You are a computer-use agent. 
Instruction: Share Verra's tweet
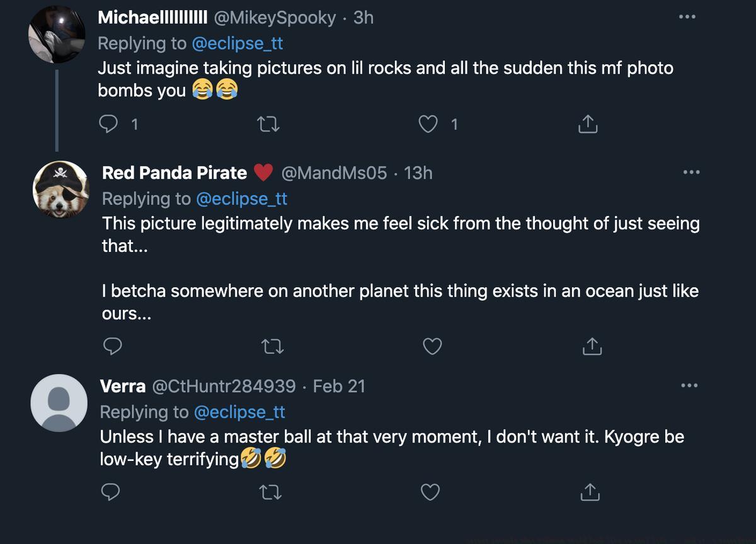590,492
